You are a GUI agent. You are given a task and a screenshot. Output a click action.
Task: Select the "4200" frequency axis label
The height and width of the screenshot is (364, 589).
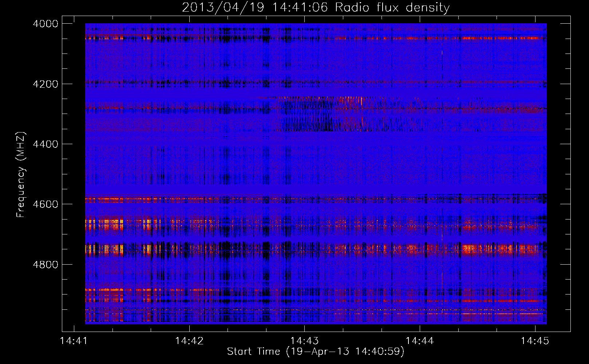(46, 84)
